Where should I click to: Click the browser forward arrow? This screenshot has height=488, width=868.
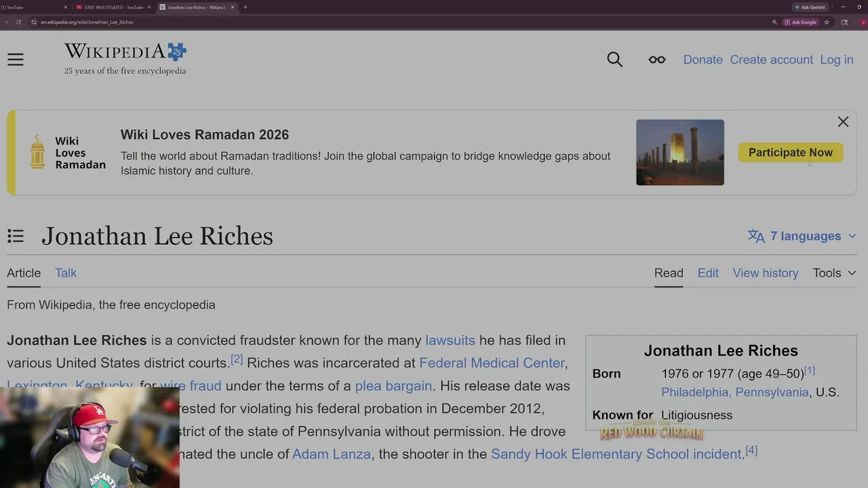point(6,22)
